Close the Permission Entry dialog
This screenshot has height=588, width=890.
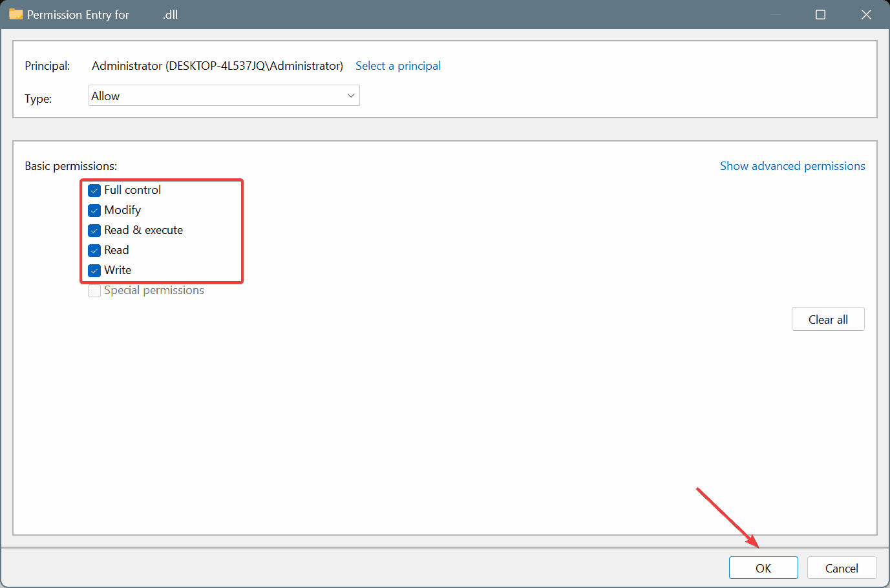click(x=866, y=14)
